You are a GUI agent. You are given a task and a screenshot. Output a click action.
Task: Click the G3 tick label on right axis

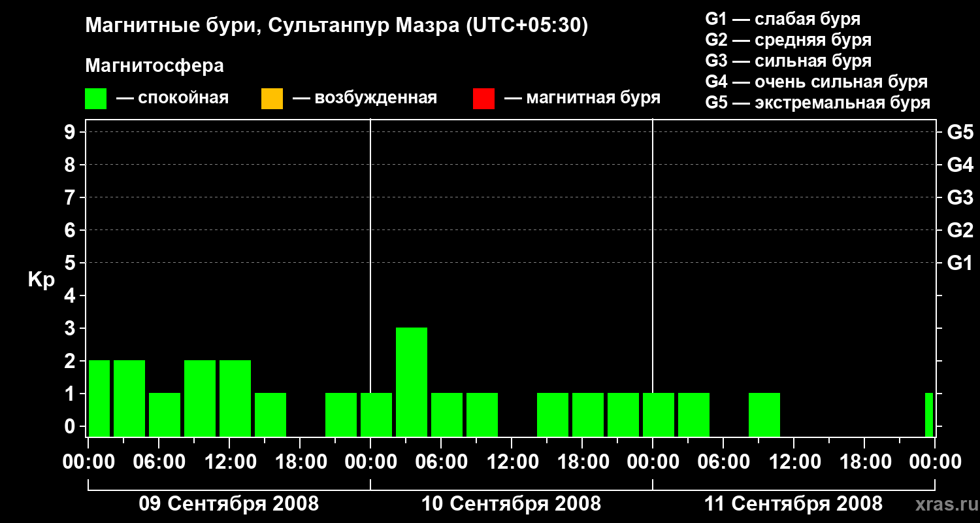pyautogui.click(x=960, y=198)
